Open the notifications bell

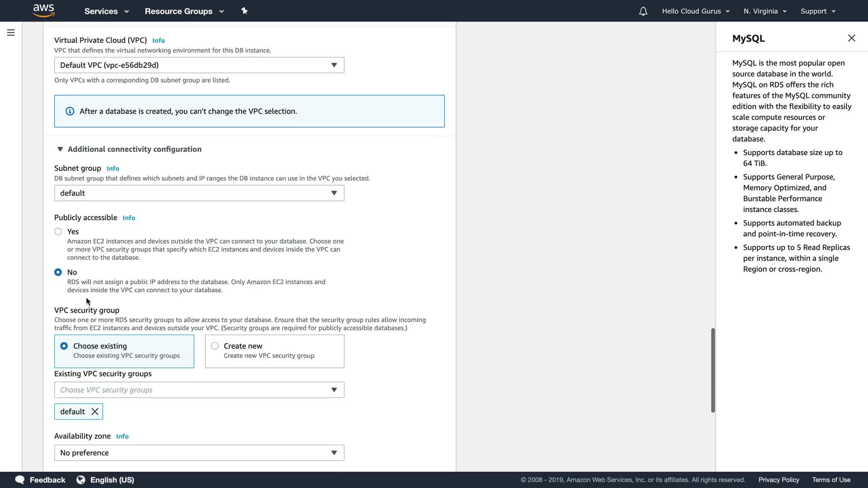pos(643,11)
